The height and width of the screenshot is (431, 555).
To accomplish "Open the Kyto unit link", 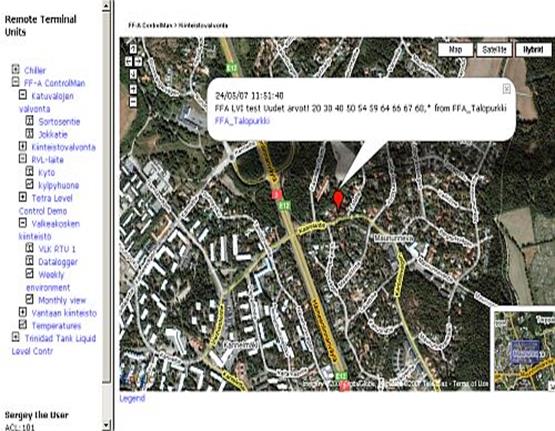I will [47, 173].
